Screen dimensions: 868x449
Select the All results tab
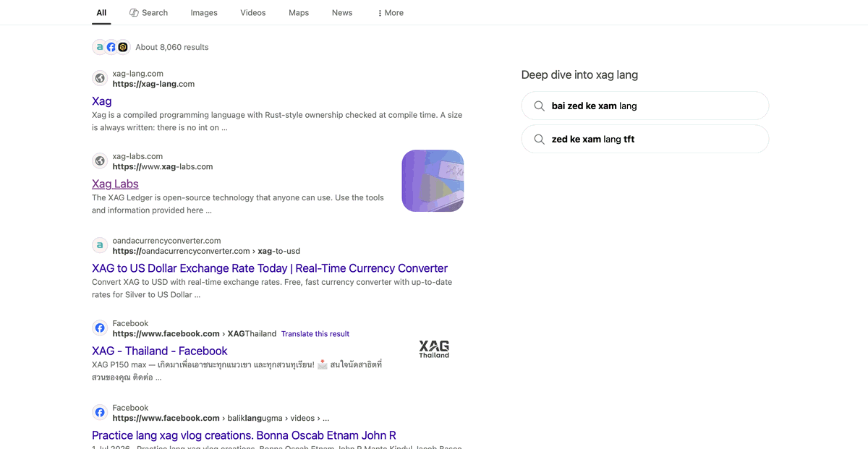(x=101, y=12)
